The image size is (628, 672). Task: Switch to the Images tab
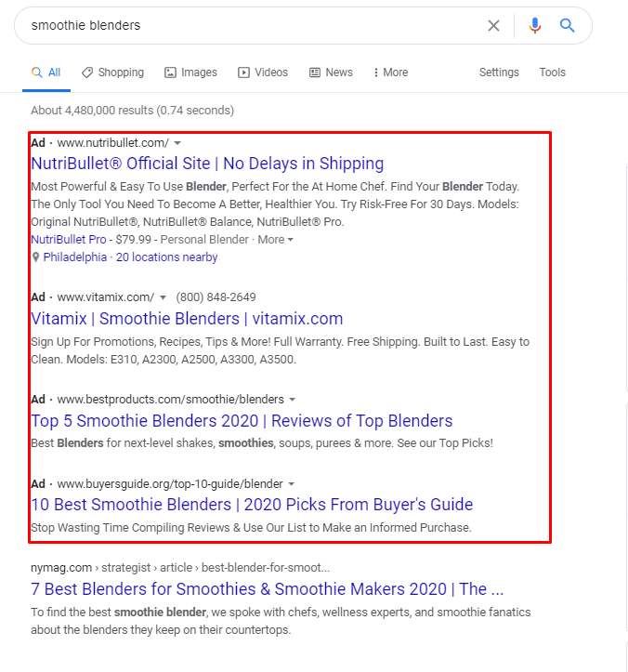point(190,72)
